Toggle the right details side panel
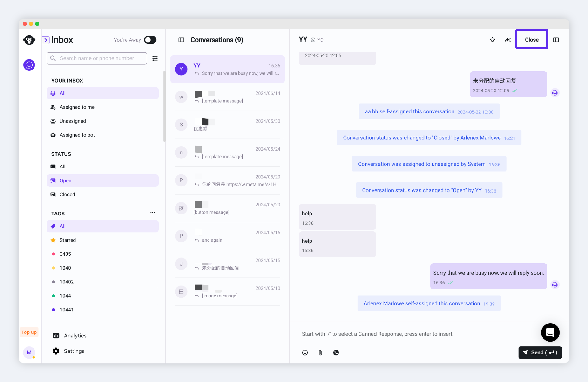Viewport: 588px width, 382px height. [x=556, y=40]
